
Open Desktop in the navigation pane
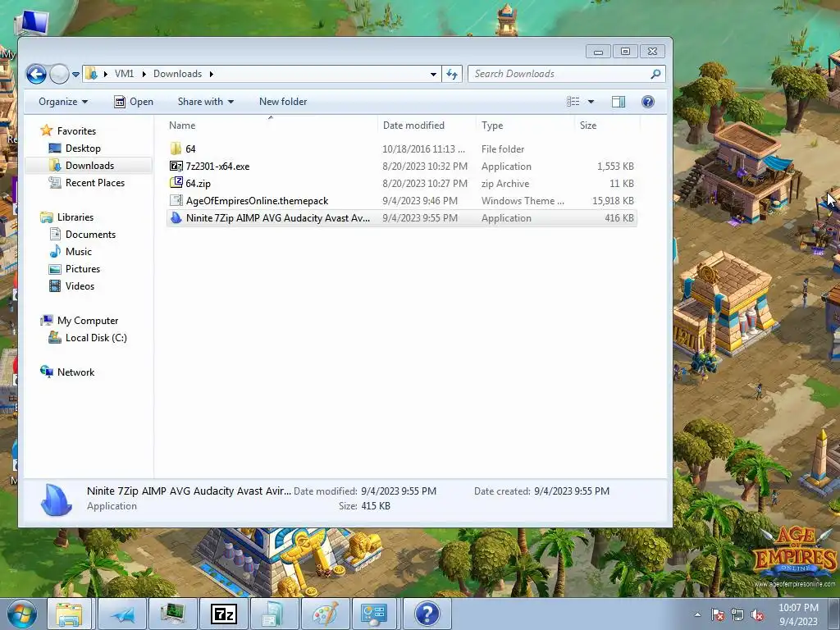(83, 148)
